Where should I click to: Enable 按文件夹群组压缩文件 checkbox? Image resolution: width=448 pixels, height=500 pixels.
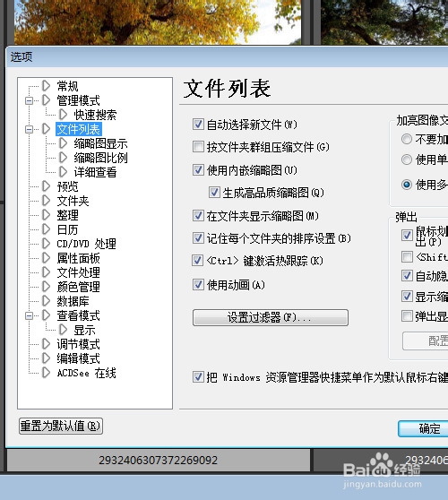[x=198, y=147]
